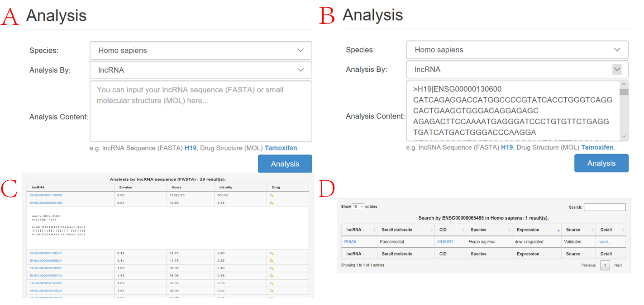This screenshot has height=305, width=644.
Task: Click drug magnifier for ENSG00000260081
Action: pos(272,268)
